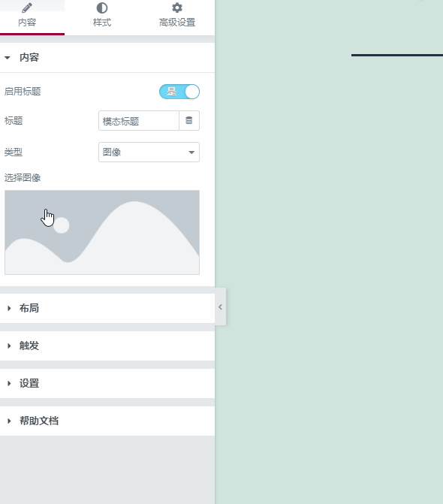Click the 模态标题 title input field

[139, 121]
